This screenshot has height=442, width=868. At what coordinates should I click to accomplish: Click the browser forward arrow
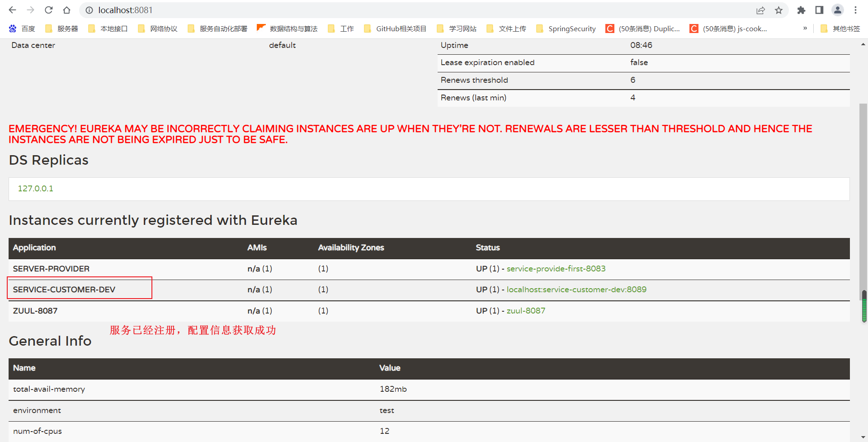[x=30, y=10]
